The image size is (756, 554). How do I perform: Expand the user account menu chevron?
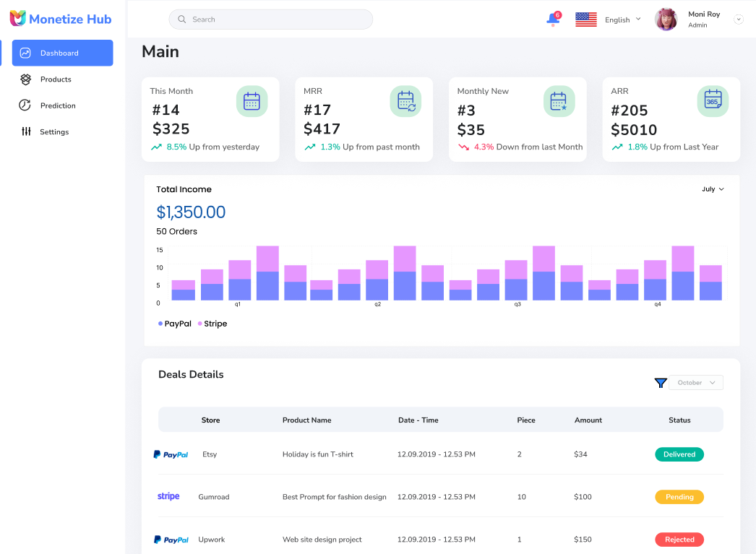pyautogui.click(x=738, y=20)
